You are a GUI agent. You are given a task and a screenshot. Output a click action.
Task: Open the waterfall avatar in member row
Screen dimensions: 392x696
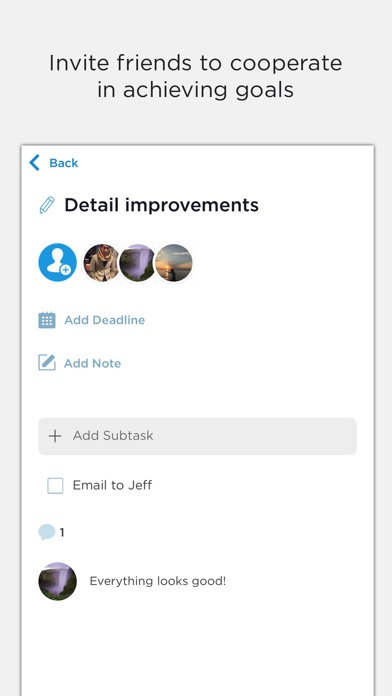138,263
